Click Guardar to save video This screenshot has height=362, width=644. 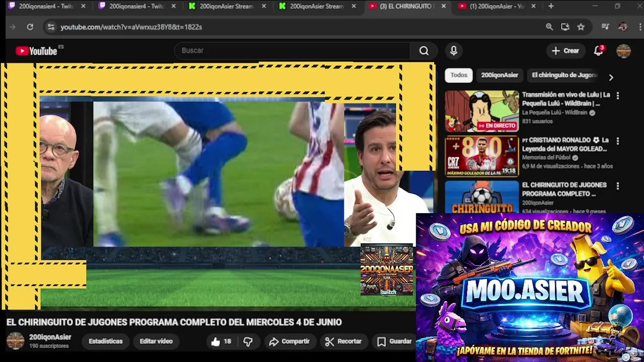[x=394, y=341]
